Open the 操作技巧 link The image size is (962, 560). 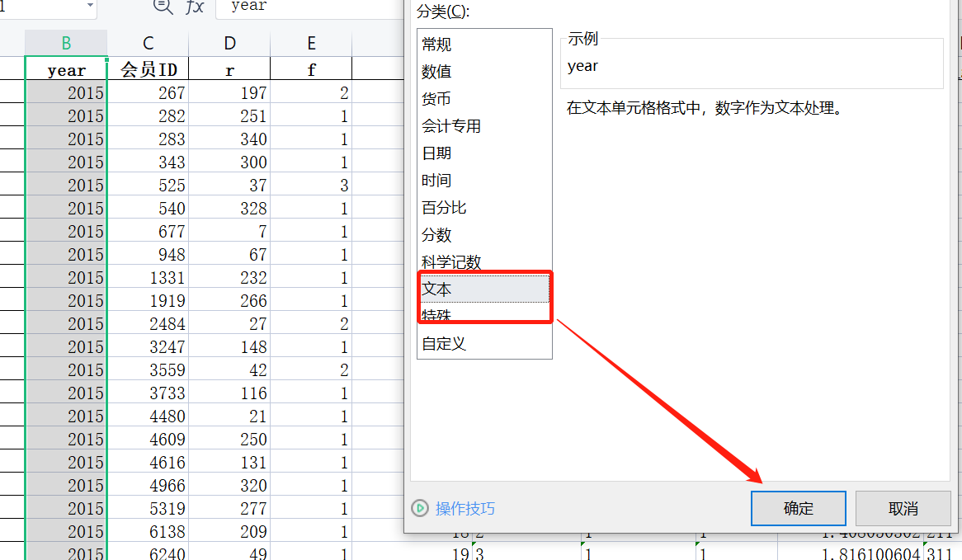(465, 509)
